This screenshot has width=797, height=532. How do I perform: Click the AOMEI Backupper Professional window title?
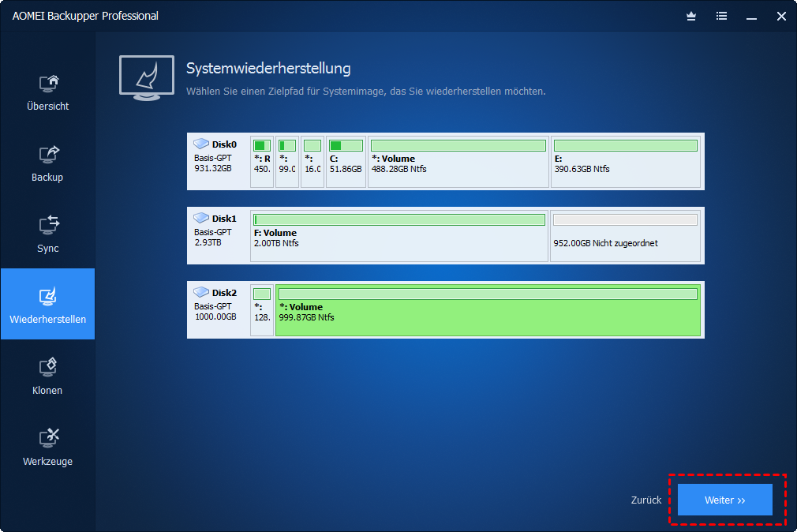[85, 17]
